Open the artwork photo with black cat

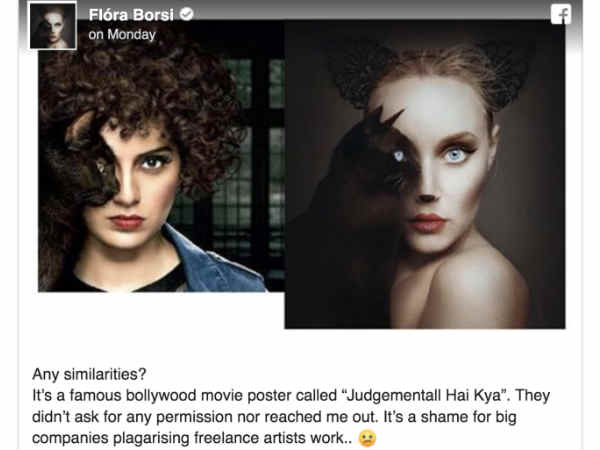(425, 174)
